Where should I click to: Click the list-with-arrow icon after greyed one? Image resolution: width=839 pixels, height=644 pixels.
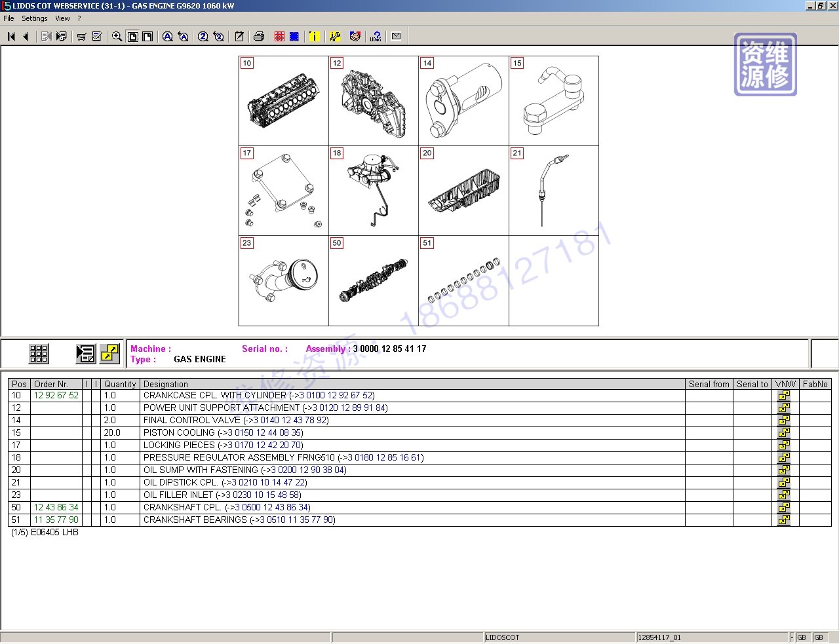coord(61,37)
